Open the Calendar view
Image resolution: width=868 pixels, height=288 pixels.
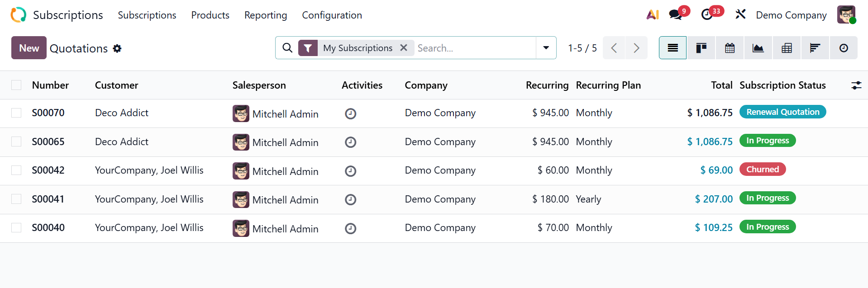[x=730, y=48]
